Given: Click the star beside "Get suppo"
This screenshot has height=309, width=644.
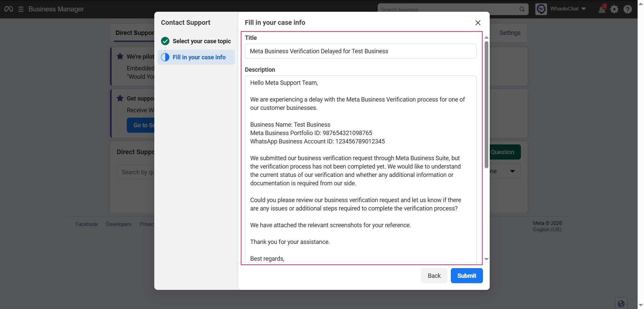Looking at the screenshot, I should pyautogui.click(x=120, y=98).
